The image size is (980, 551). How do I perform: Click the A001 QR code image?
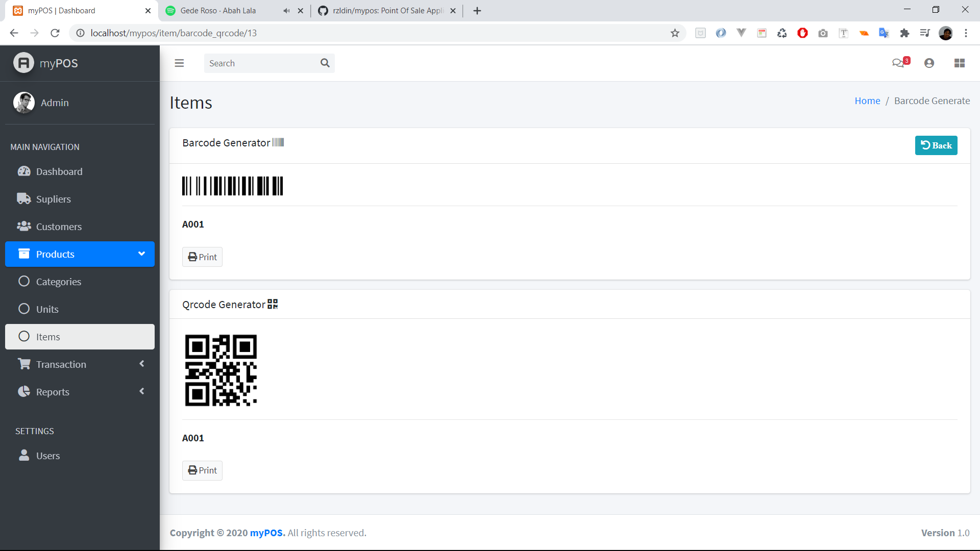point(221,370)
